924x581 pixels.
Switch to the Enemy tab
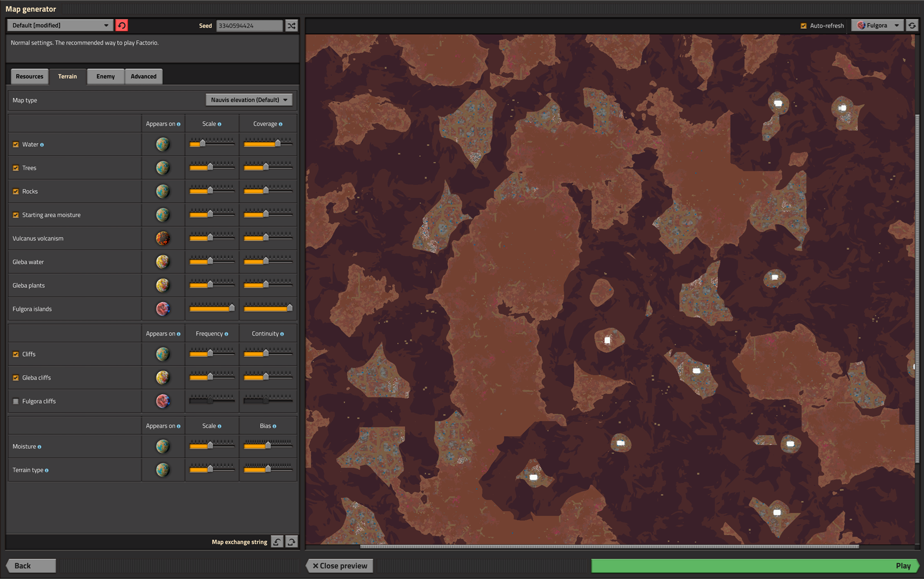pyautogui.click(x=106, y=77)
